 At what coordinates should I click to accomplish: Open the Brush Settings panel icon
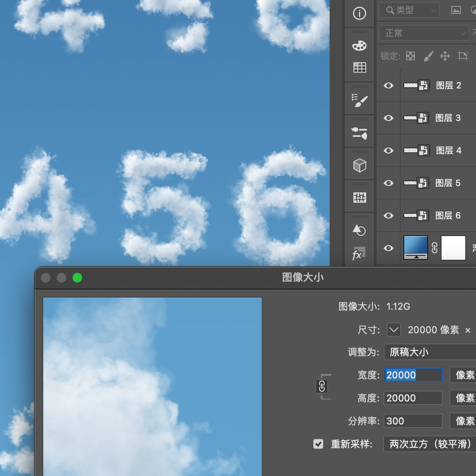[x=360, y=133]
